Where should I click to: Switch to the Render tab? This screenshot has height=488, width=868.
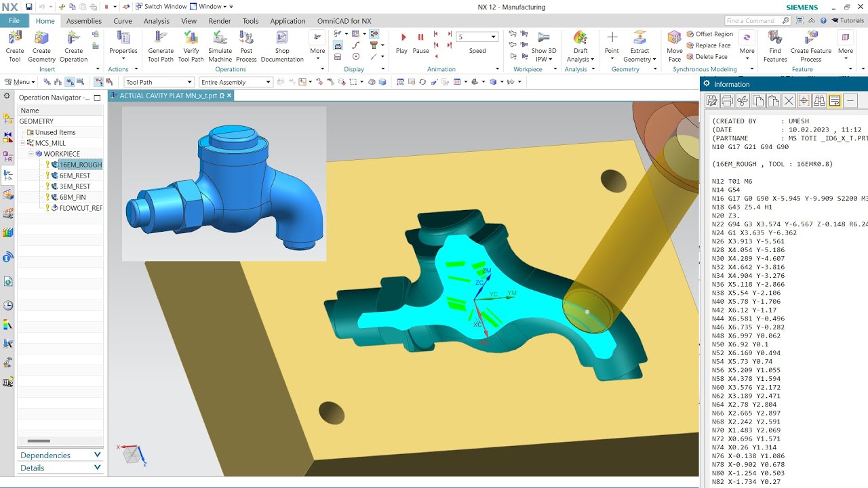click(x=220, y=21)
